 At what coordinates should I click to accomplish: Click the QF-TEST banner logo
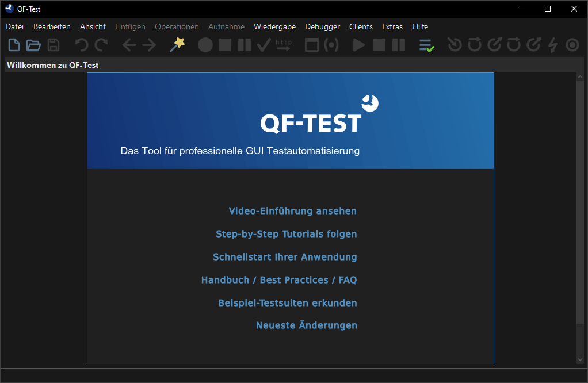pos(319,114)
